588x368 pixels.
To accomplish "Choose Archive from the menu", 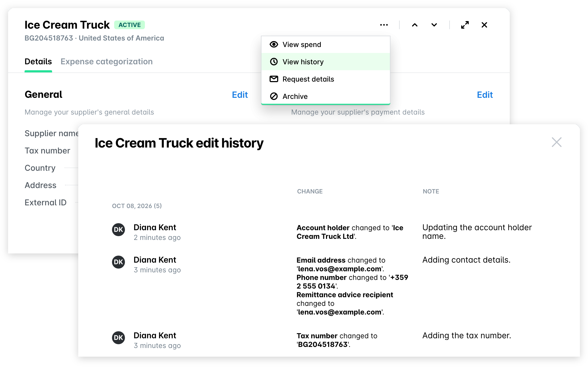I will point(326,96).
